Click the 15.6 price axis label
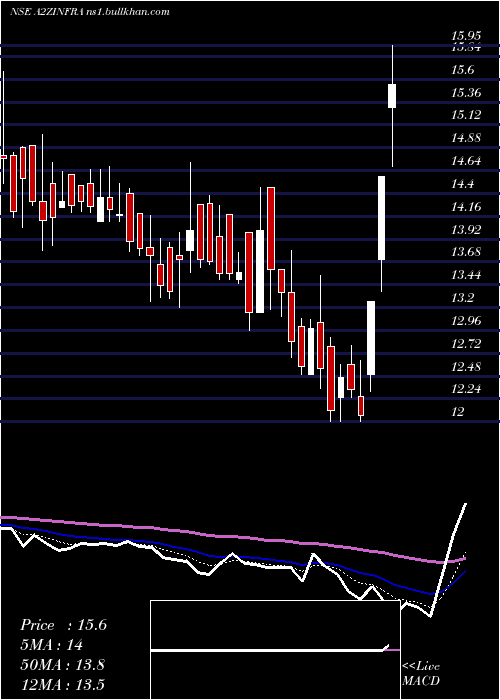 (x=462, y=70)
